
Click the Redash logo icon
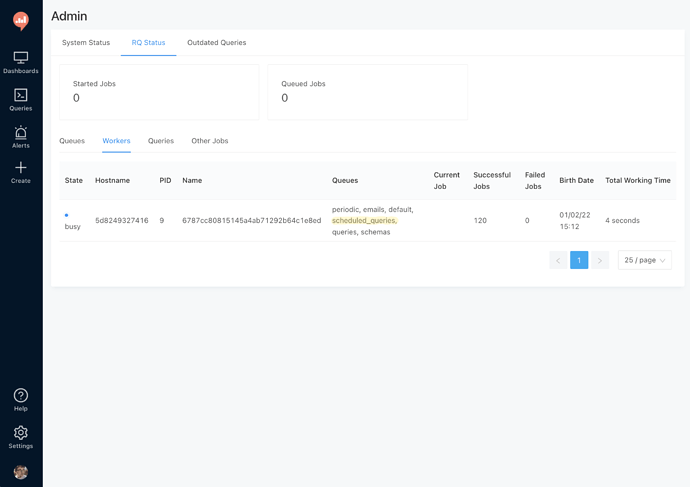click(x=21, y=20)
